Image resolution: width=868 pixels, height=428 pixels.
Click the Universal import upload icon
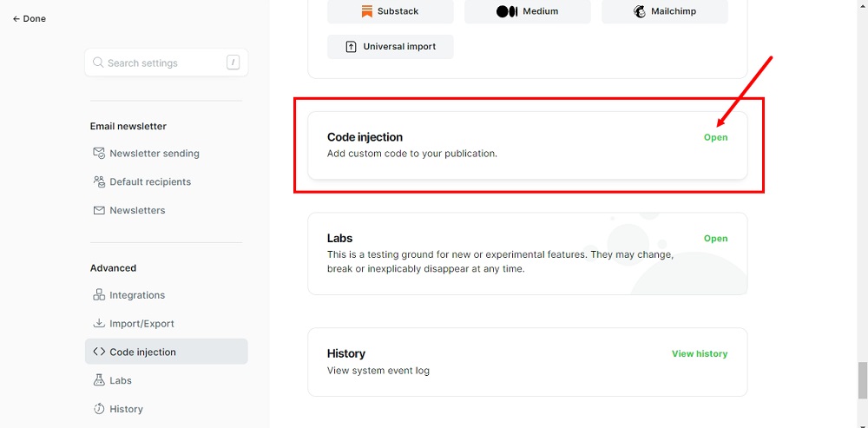(351, 47)
